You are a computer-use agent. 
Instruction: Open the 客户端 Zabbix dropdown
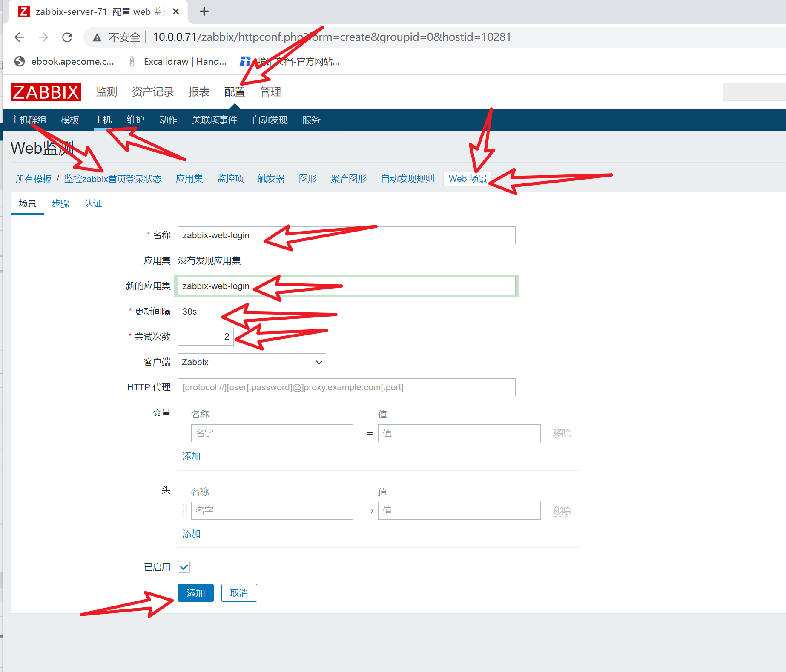[252, 362]
